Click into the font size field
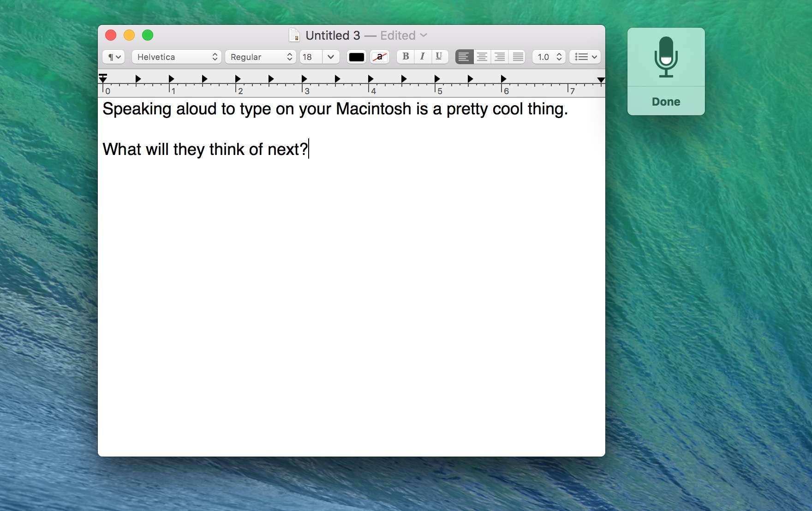This screenshot has width=812, height=511. coord(310,57)
